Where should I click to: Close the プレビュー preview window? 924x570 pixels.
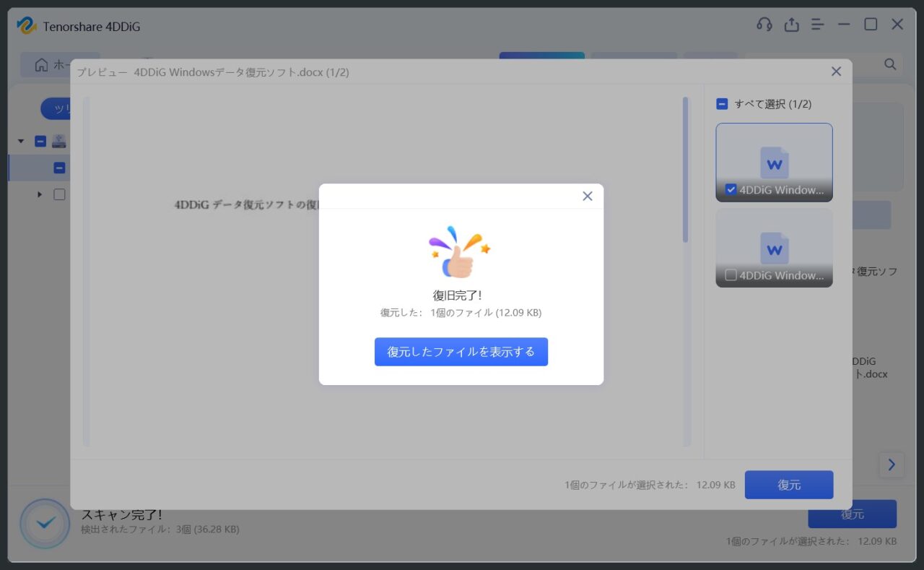tap(836, 72)
